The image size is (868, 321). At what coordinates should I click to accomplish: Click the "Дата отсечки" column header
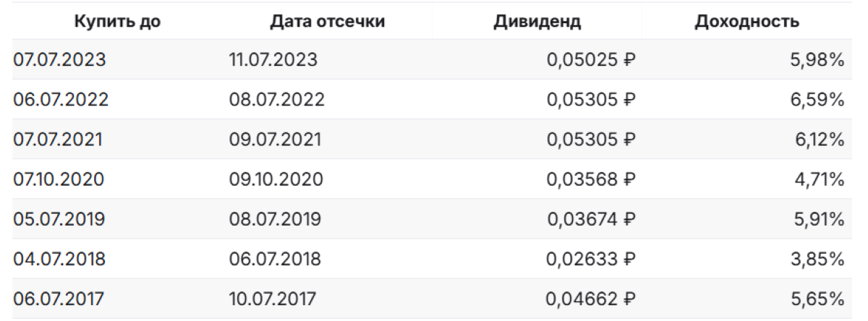[327, 22]
